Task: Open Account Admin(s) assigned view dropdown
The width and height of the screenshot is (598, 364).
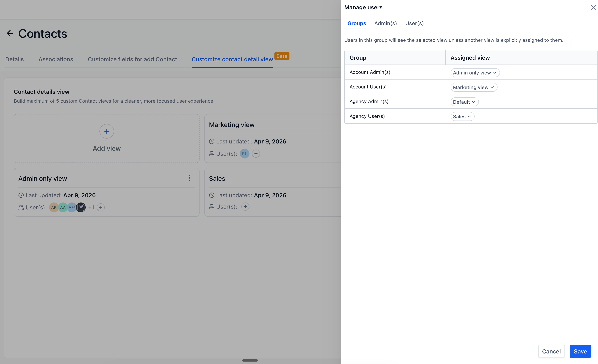Action: 475,73
